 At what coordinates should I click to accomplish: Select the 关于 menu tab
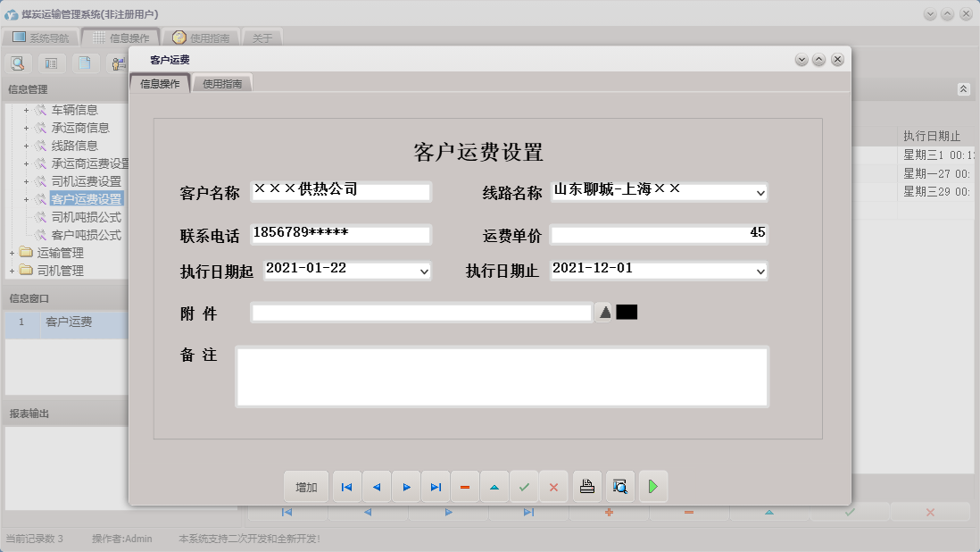coord(261,37)
